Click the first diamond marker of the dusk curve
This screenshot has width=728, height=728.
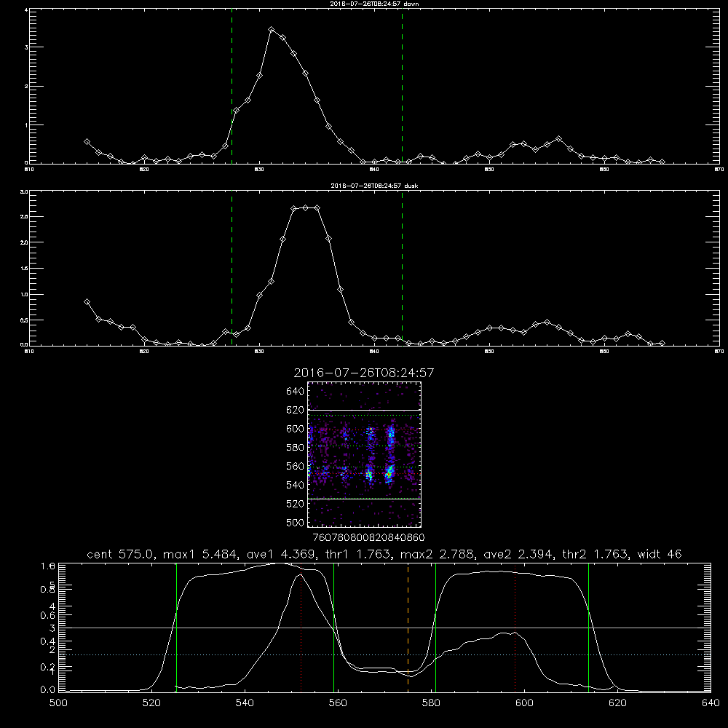[87, 302]
